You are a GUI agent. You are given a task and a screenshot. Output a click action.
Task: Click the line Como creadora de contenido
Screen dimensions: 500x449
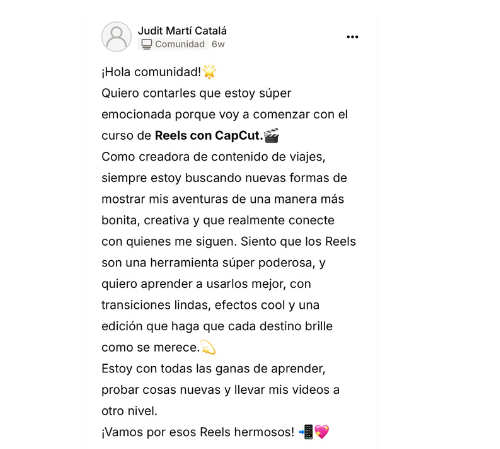[213, 157]
